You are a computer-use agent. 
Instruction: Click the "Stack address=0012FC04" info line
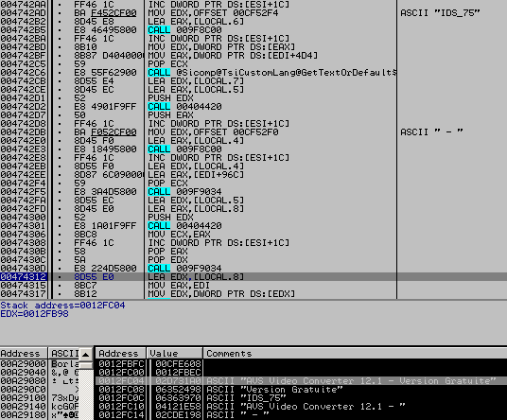point(62,306)
